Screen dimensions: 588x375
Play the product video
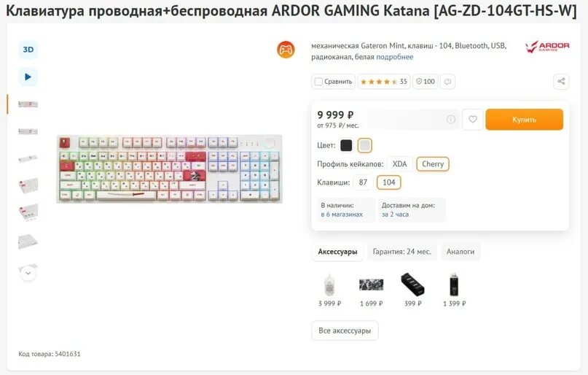(x=28, y=77)
